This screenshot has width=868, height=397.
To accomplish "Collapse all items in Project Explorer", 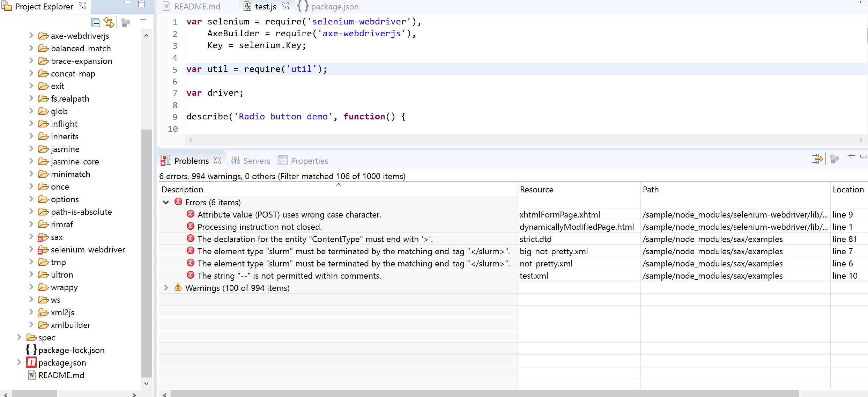I will [95, 22].
